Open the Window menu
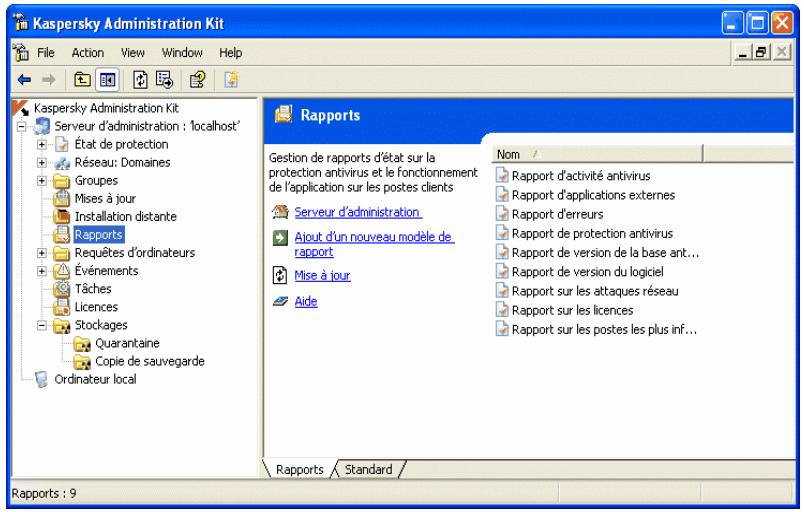The width and height of the screenshot is (804, 512). click(x=182, y=53)
